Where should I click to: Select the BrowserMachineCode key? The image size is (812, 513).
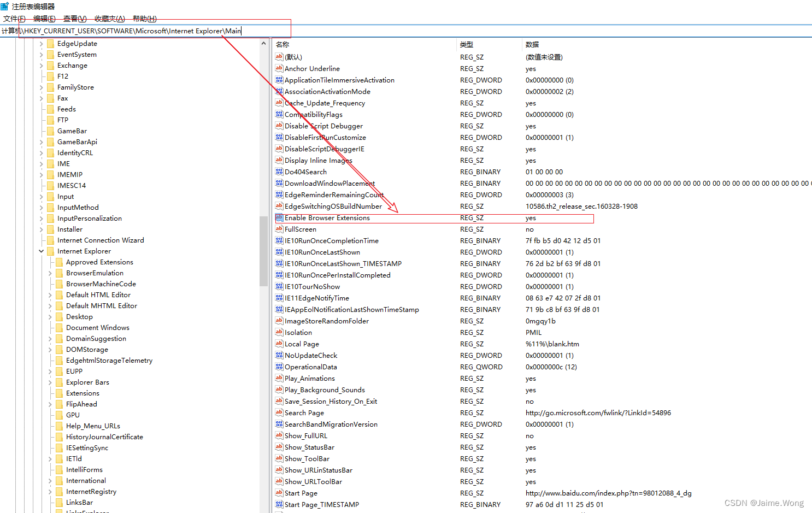pos(101,284)
